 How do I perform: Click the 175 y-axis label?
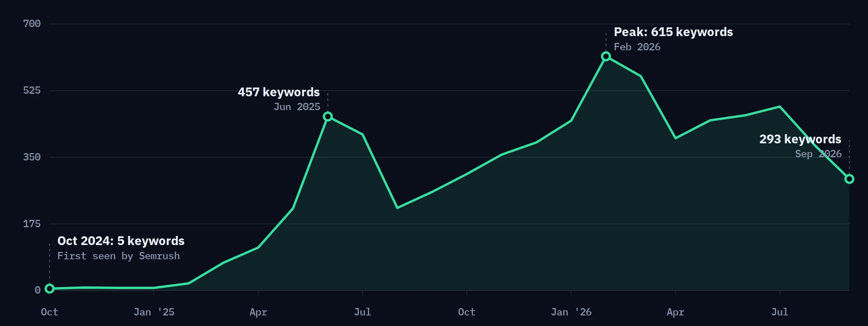pyautogui.click(x=32, y=224)
